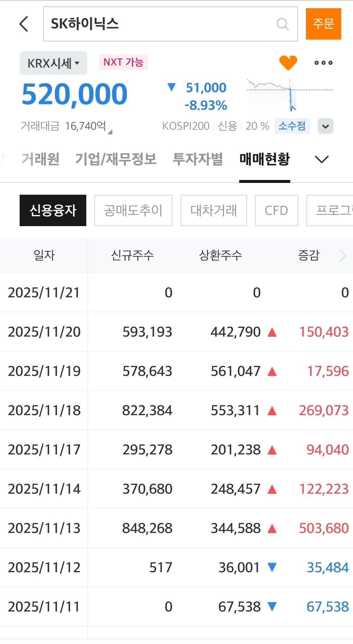This screenshot has width=353, height=644.
Task: Select the 대차거래 filter button
Action: click(214, 210)
